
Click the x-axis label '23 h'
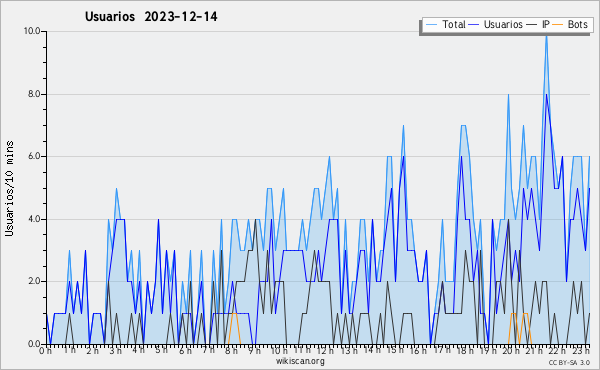(x=581, y=351)
